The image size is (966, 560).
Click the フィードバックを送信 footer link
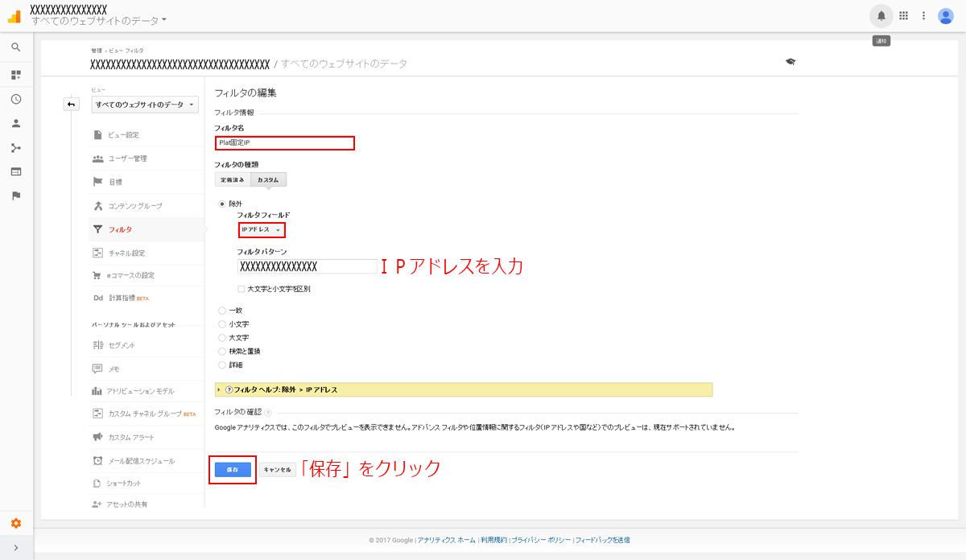click(602, 540)
